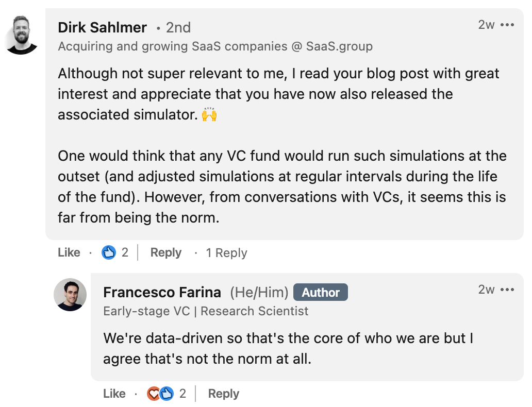The width and height of the screenshot is (532, 407).
Task: Collapse the 1 Reply thread
Action: (227, 252)
